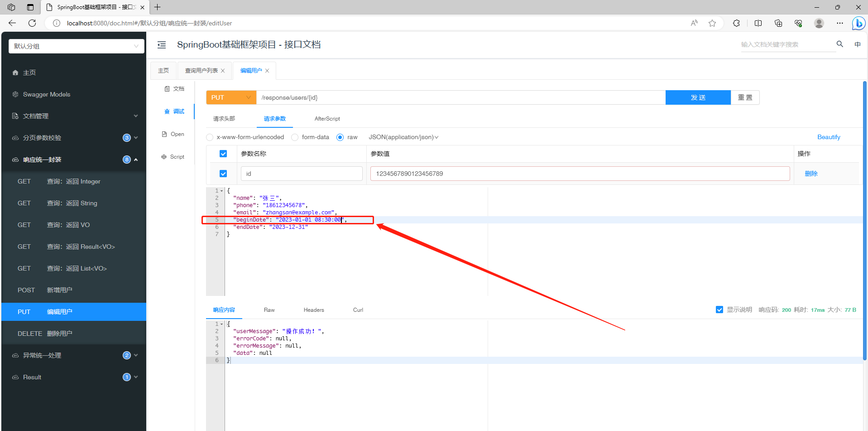
Task: Click the sidebar collapse menu icon
Action: pos(162,45)
